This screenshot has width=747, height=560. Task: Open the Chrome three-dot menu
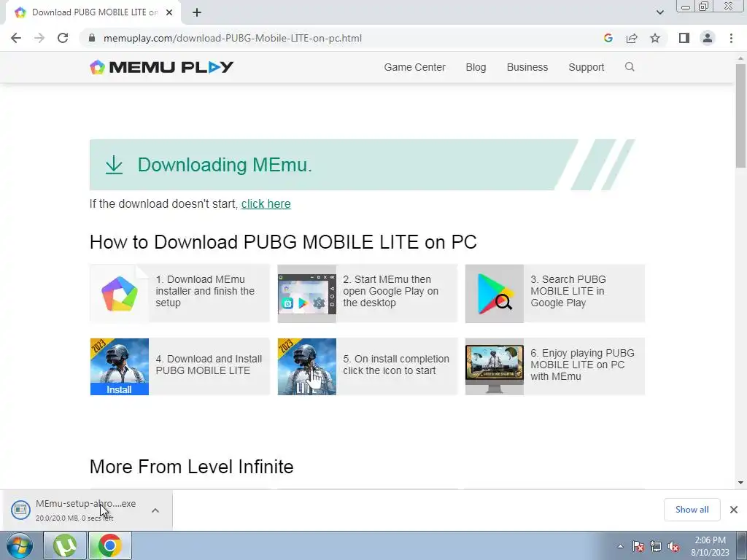click(731, 38)
